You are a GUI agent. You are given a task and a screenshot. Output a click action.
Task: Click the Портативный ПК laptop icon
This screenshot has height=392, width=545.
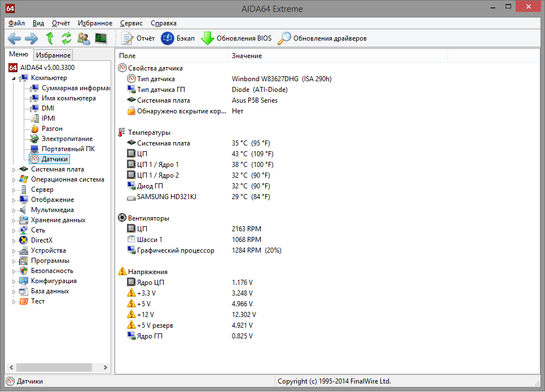34,149
